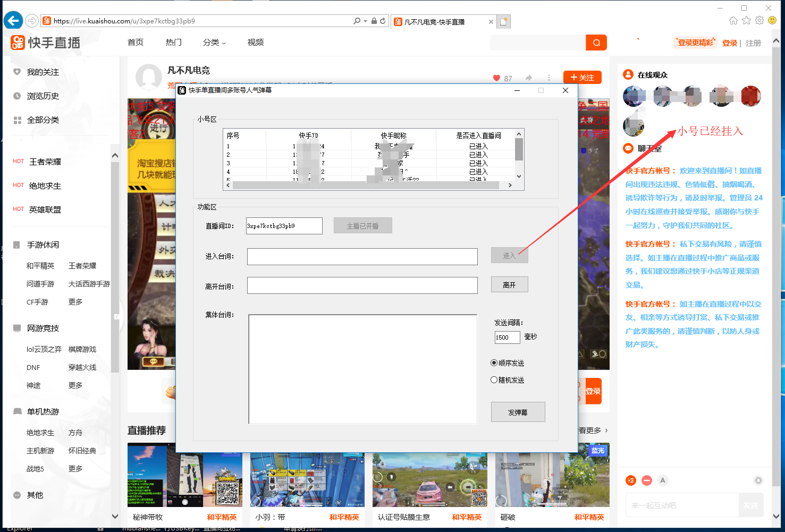Refresh the page using address bar reload icon
The width and height of the screenshot is (785, 532).
[x=383, y=21]
